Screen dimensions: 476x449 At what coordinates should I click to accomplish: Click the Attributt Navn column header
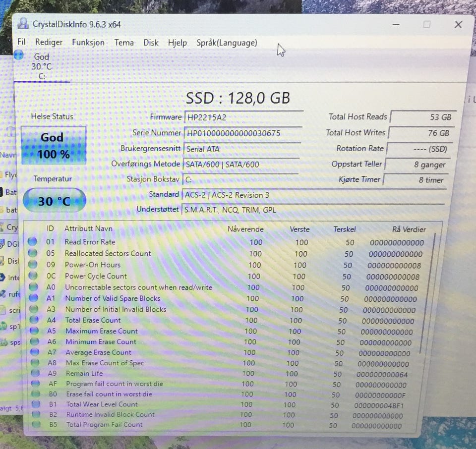click(x=88, y=228)
